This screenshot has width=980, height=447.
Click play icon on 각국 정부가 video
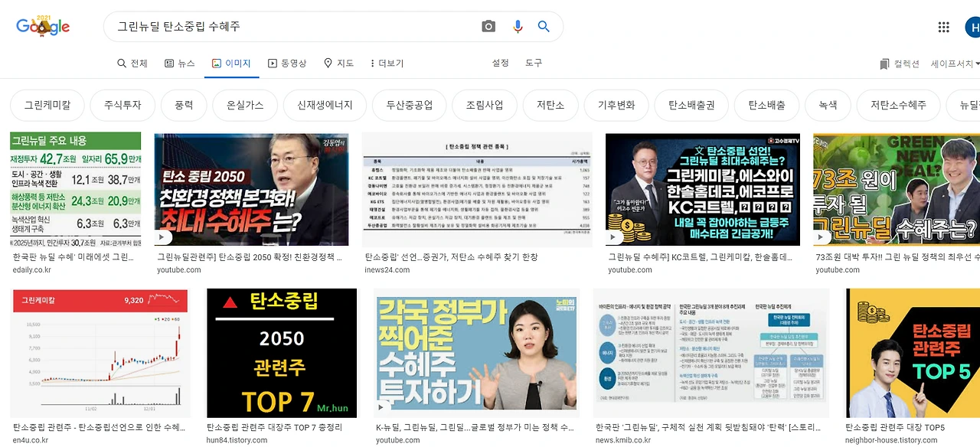[382, 408]
